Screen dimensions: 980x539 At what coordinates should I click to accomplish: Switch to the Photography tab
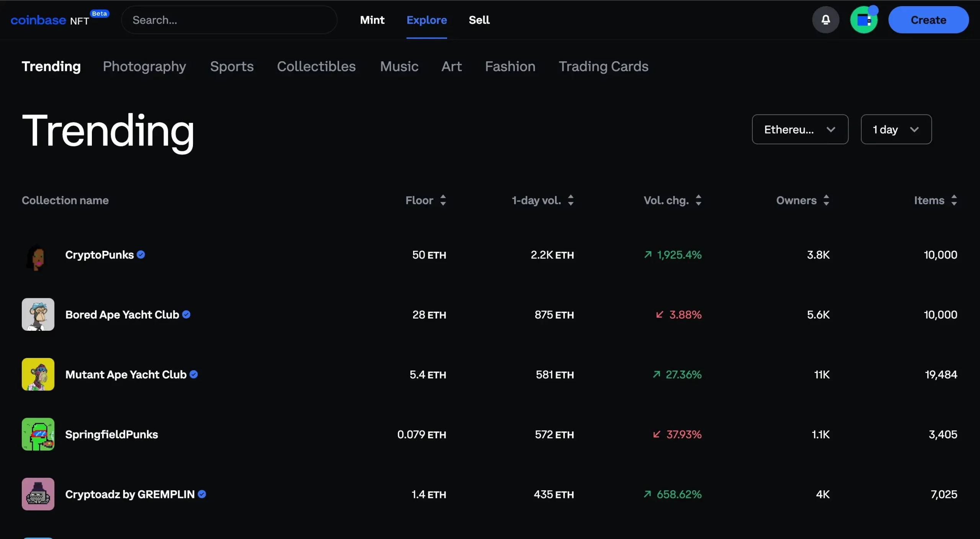[x=145, y=67]
